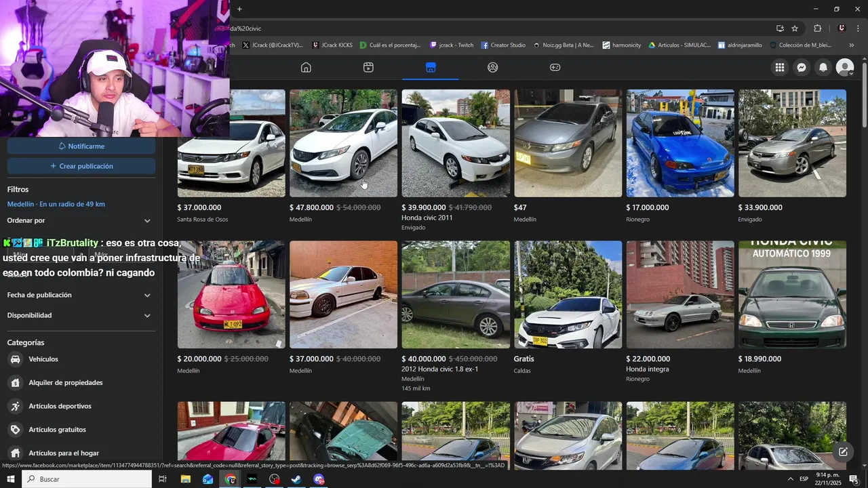Screen dimensions: 868x488
Task: Open the Honda civic 2011 Envigado listing
Action: click(456, 161)
